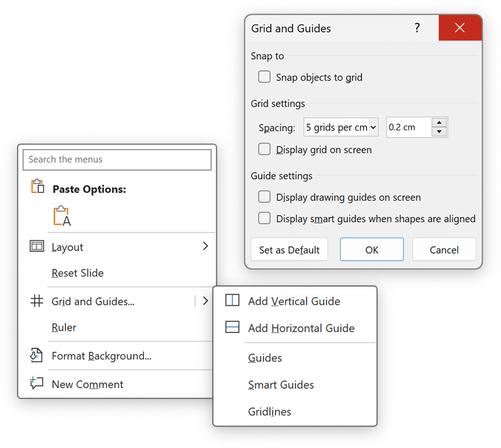Tick Display drawing guides on screen
Image resolution: width=501 pixels, height=448 pixels.
(x=265, y=197)
